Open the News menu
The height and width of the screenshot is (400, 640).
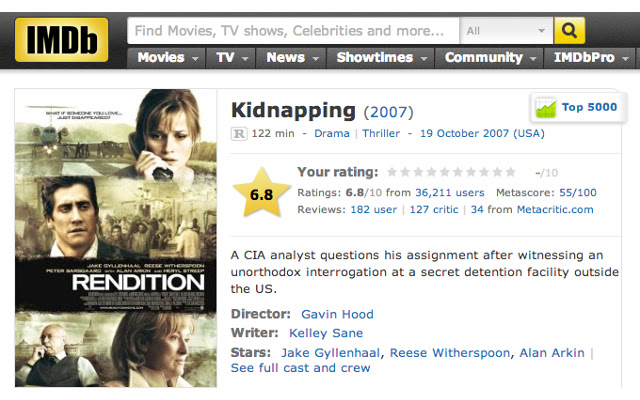(291, 58)
